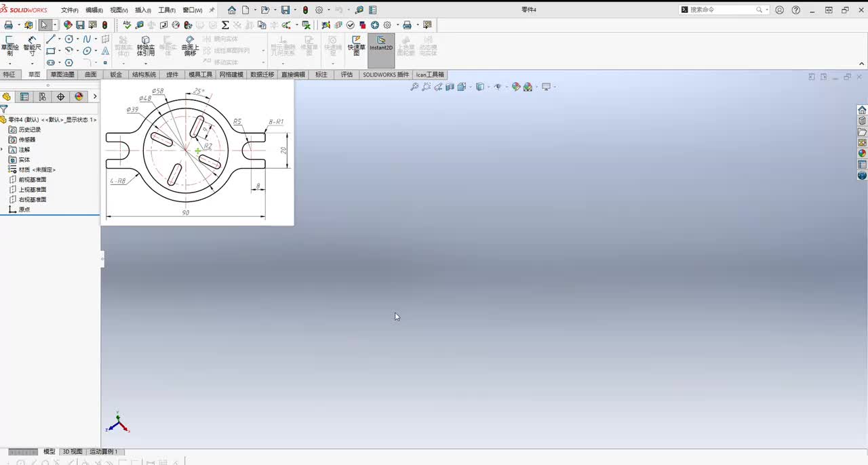
Task: Open the 文件 (File) menu
Action: pos(69,10)
